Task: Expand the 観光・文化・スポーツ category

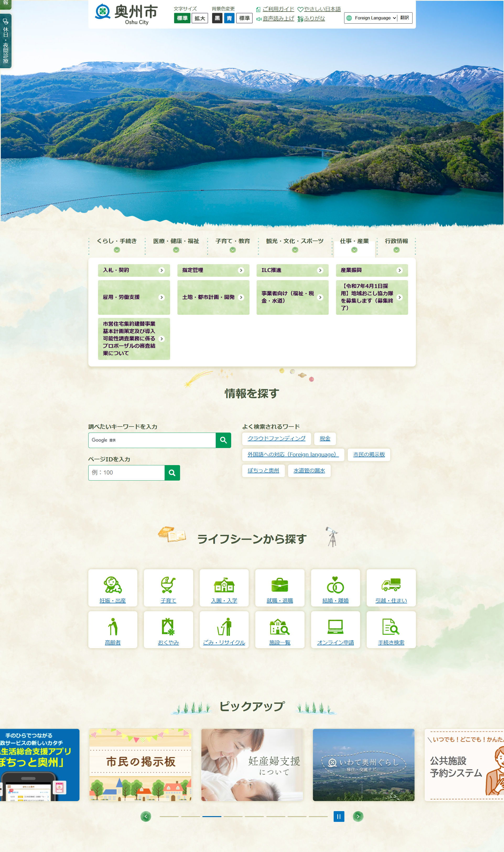Action: click(295, 245)
